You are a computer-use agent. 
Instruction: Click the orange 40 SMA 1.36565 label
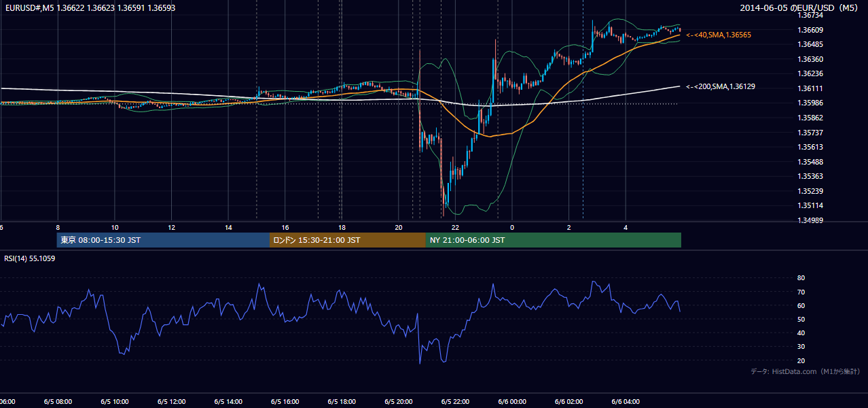click(719, 34)
